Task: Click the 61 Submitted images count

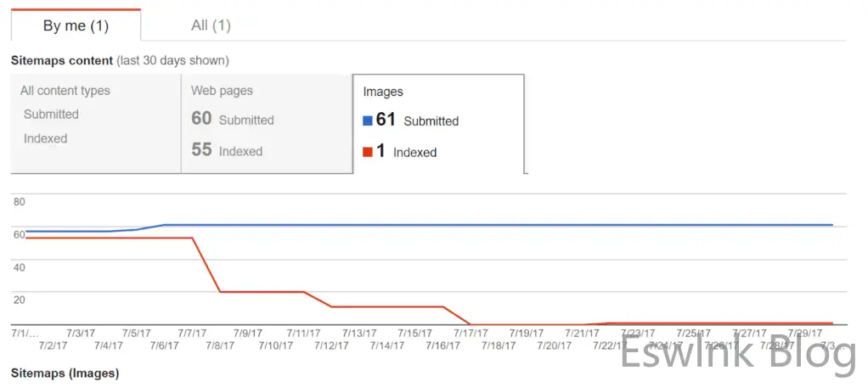Action: tap(386, 120)
